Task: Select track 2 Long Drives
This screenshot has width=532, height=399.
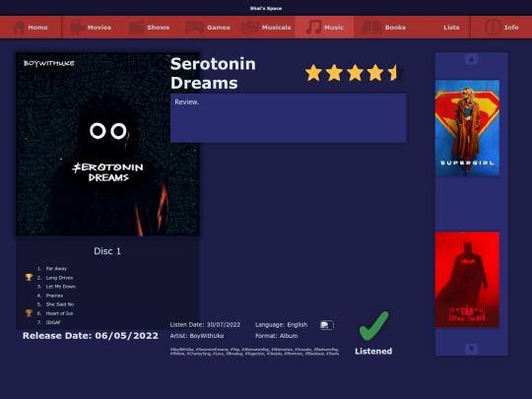Action: [59, 278]
